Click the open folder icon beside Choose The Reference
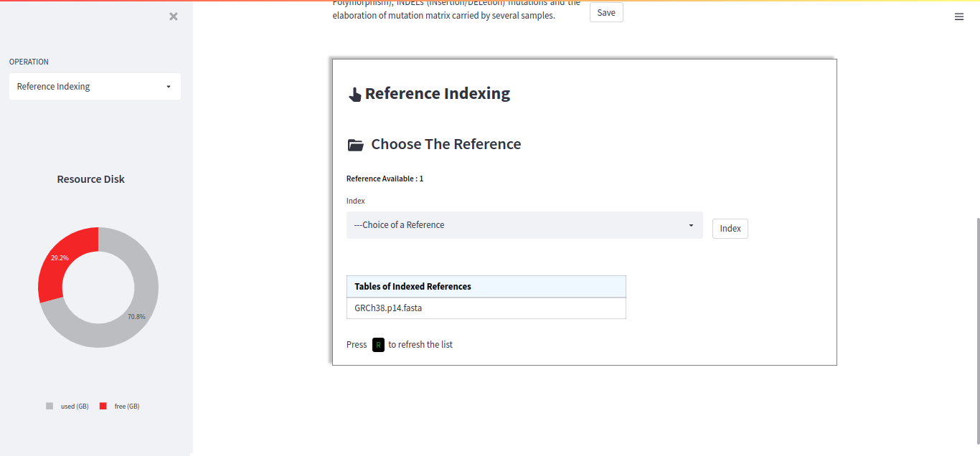 click(x=355, y=145)
